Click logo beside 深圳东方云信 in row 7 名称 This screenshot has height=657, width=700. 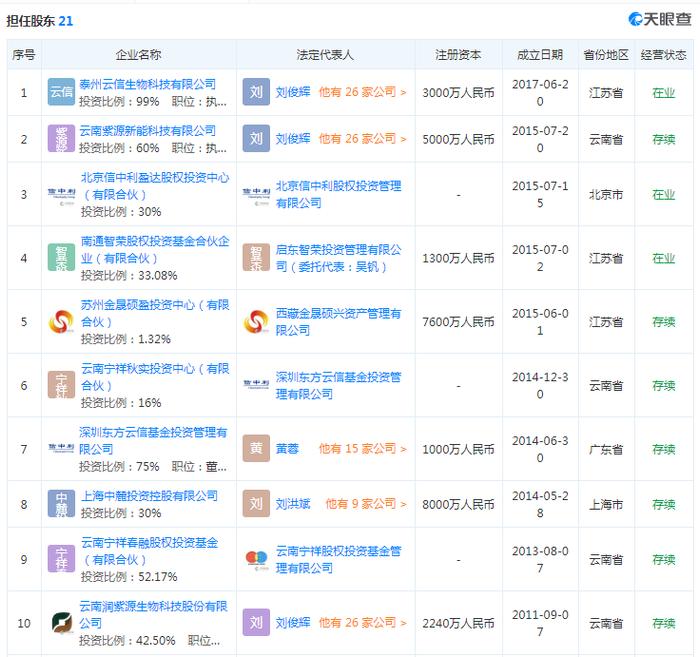click(x=61, y=448)
